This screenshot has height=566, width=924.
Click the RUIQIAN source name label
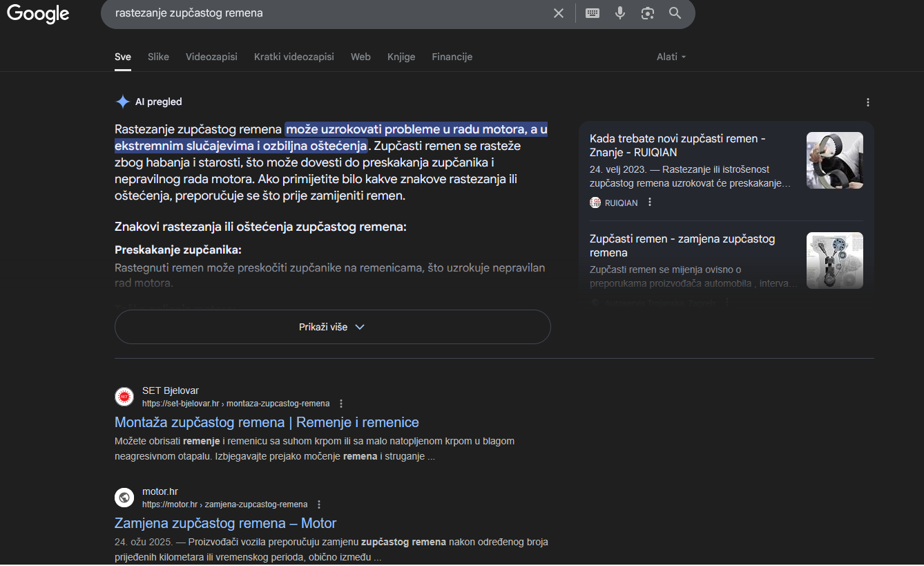coord(621,202)
